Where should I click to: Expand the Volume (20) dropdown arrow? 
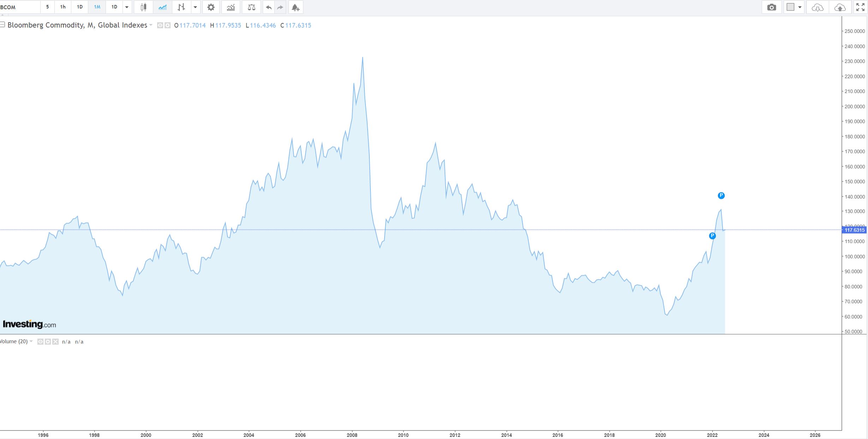coord(31,341)
